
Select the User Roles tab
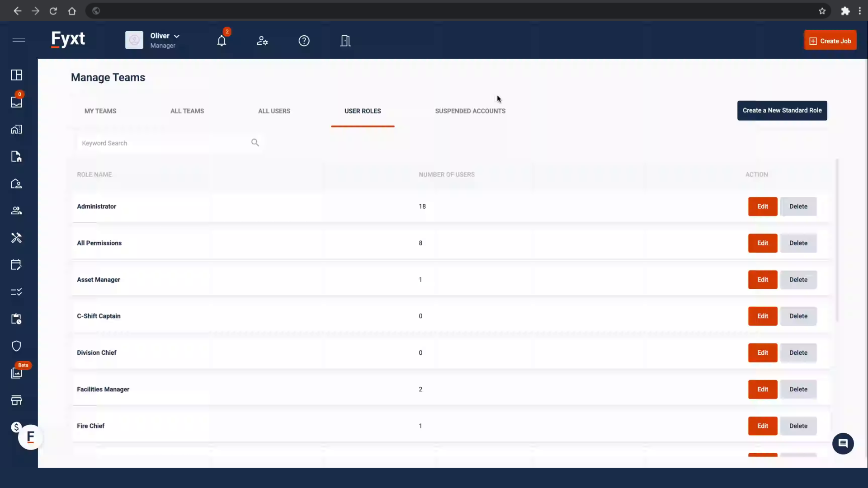pos(363,111)
